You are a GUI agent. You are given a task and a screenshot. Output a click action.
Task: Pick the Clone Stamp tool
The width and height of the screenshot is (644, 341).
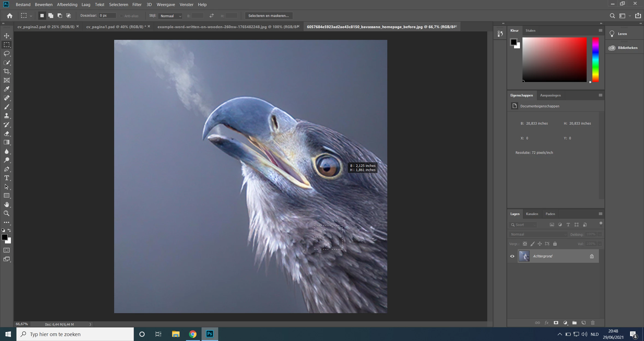coord(7,116)
